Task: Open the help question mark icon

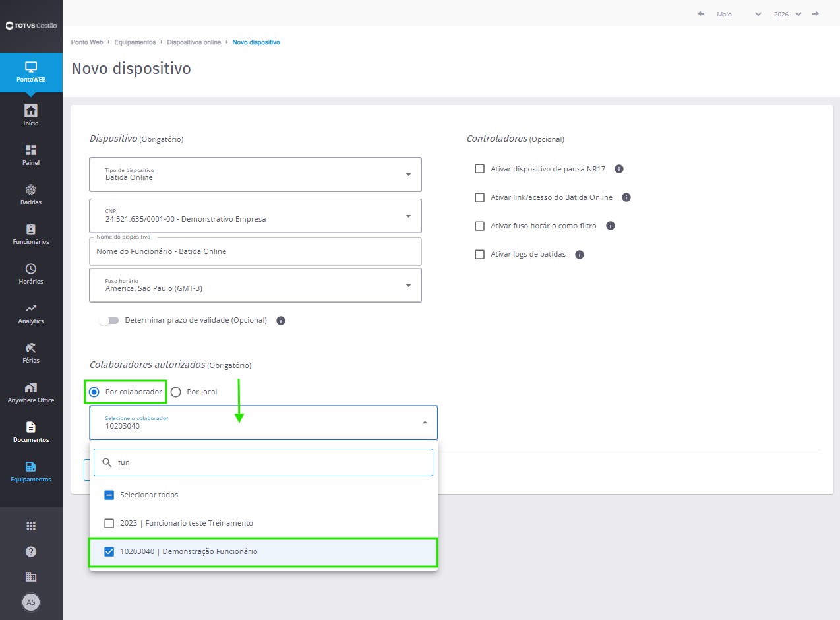Action: click(x=31, y=551)
